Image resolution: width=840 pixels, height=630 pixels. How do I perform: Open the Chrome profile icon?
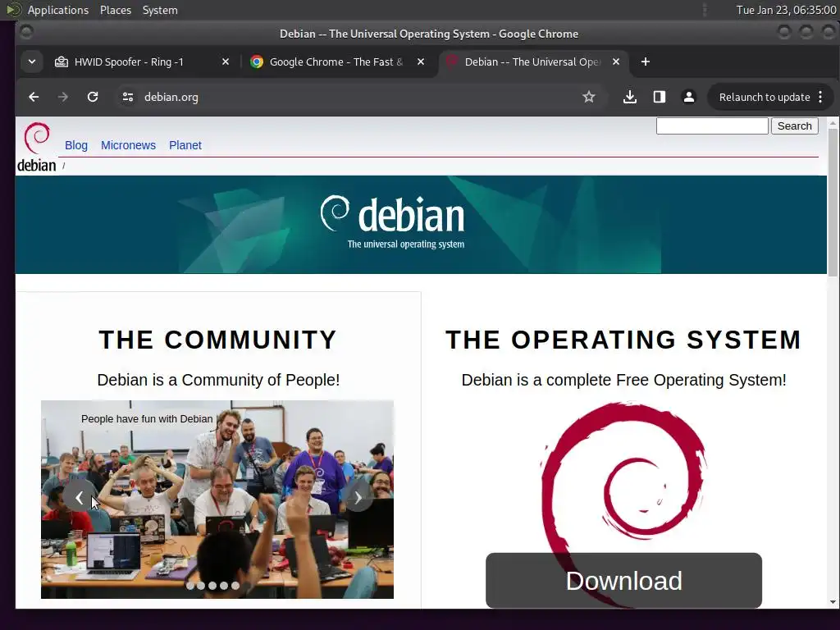pyautogui.click(x=689, y=97)
